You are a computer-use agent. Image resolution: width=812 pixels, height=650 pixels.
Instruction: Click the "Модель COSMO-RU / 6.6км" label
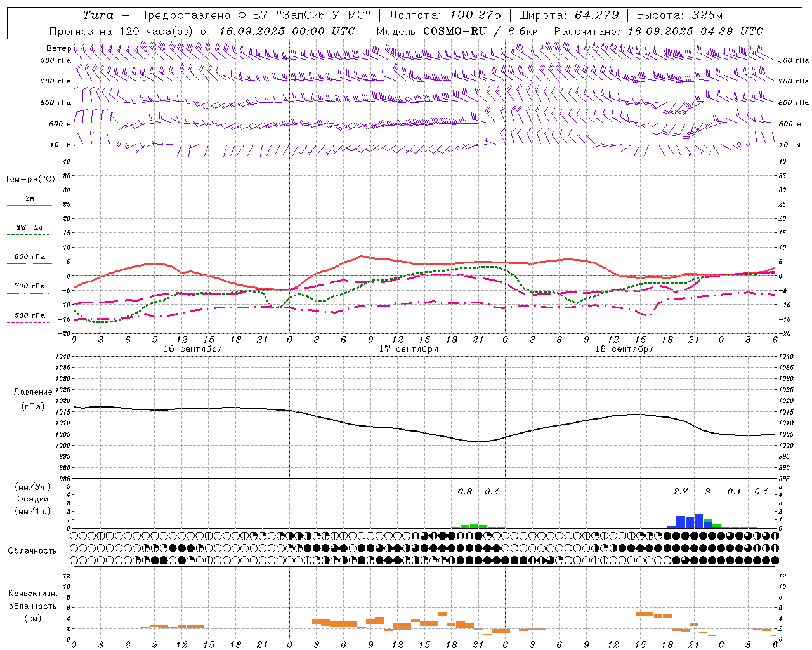[x=457, y=30]
